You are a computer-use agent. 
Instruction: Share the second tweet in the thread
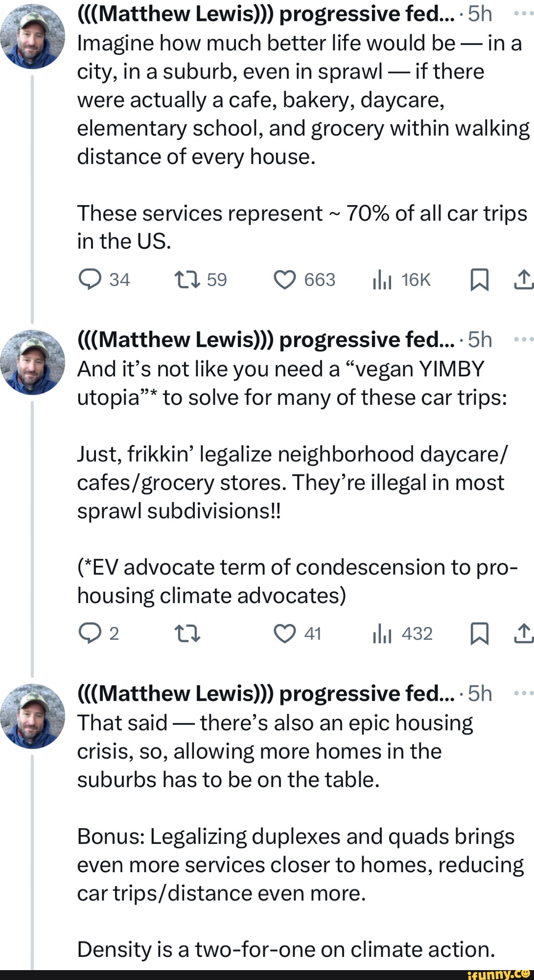click(523, 633)
